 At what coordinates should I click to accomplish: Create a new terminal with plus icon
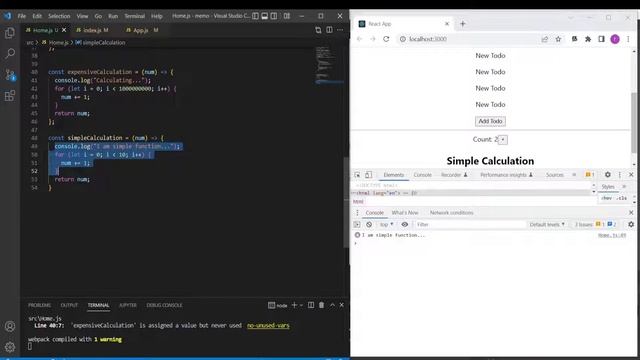[x=294, y=305]
